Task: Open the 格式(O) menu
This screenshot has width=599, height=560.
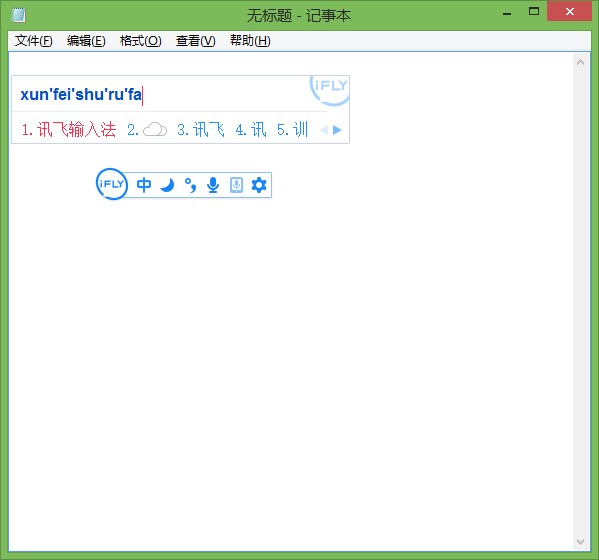Action: [x=141, y=40]
